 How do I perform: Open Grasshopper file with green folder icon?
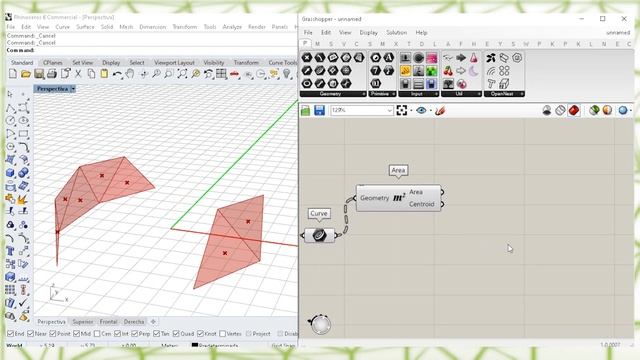point(305,110)
